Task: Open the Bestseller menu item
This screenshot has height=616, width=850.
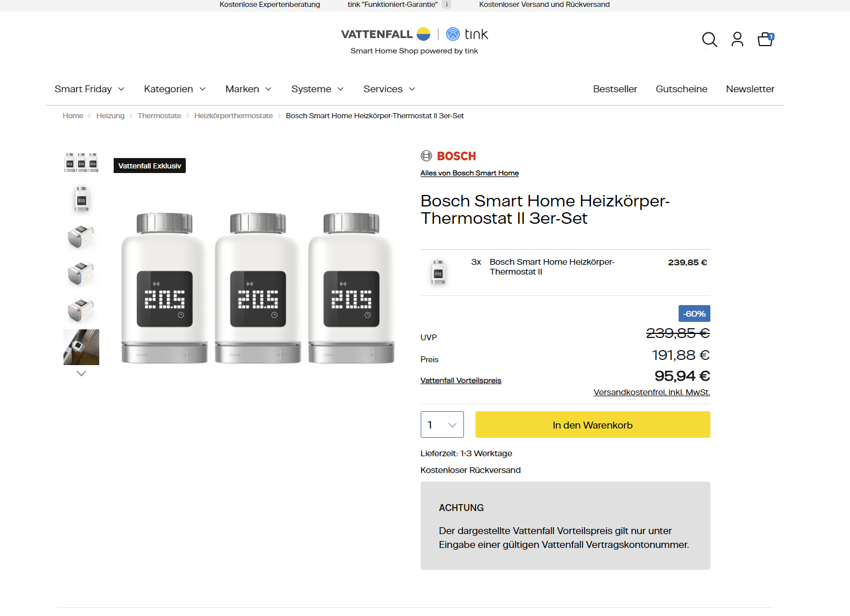Action: pyautogui.click(x=615, y=89)
